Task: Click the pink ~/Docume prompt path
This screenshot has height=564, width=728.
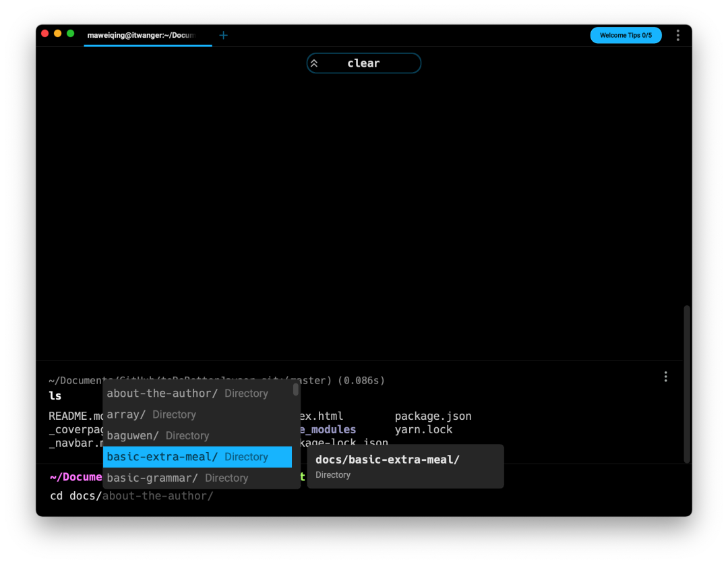Action: click(76, 477)
